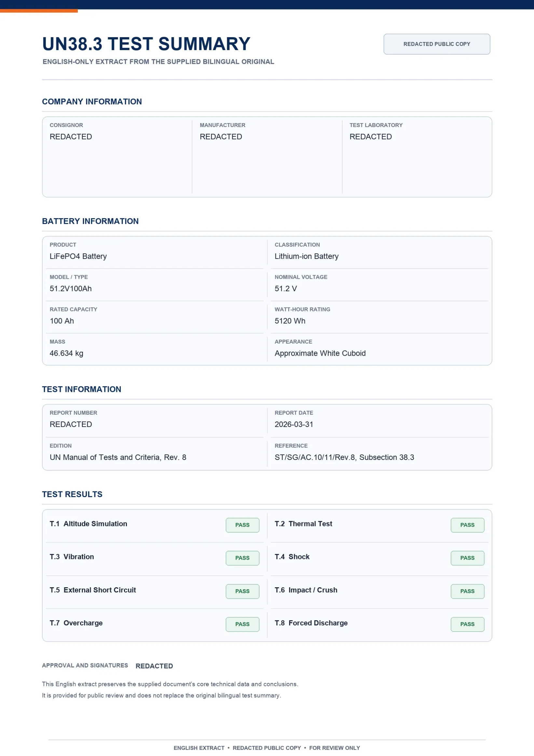Select the model value 51.2V100Ah
534x756 pixels.
pos(71,289)
